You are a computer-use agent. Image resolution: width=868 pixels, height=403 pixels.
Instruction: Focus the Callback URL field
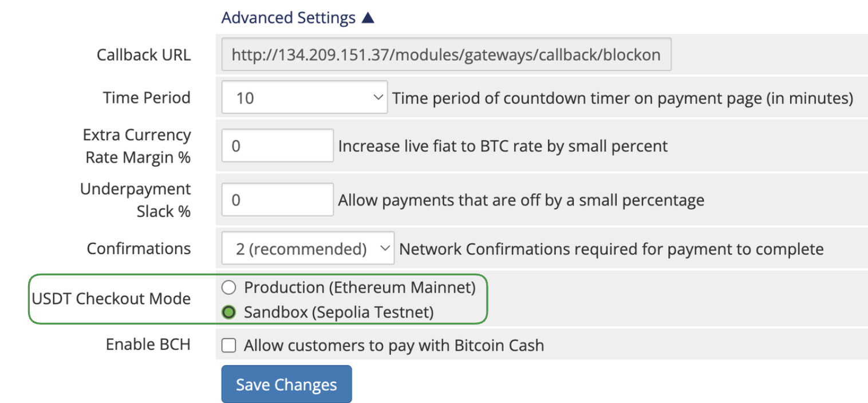[x=446, y=55]
